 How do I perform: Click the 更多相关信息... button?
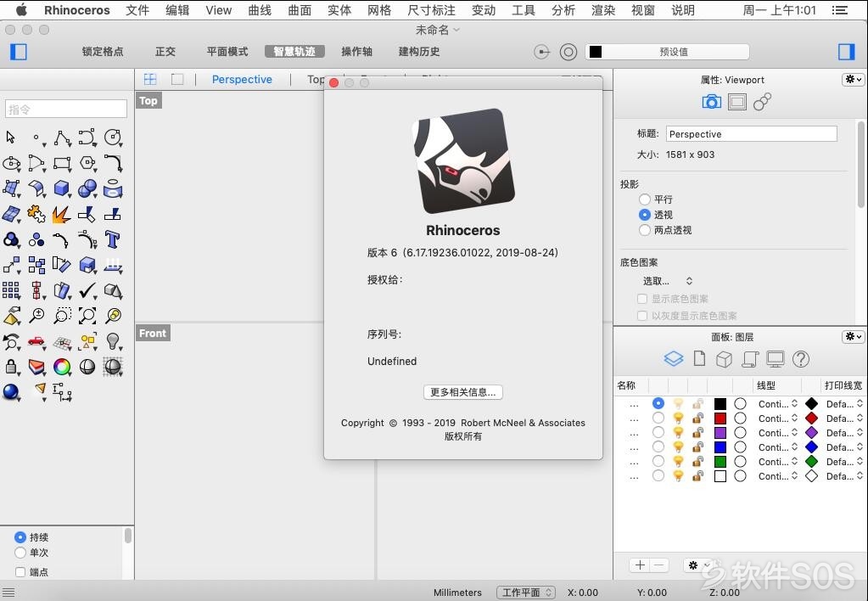462,392
